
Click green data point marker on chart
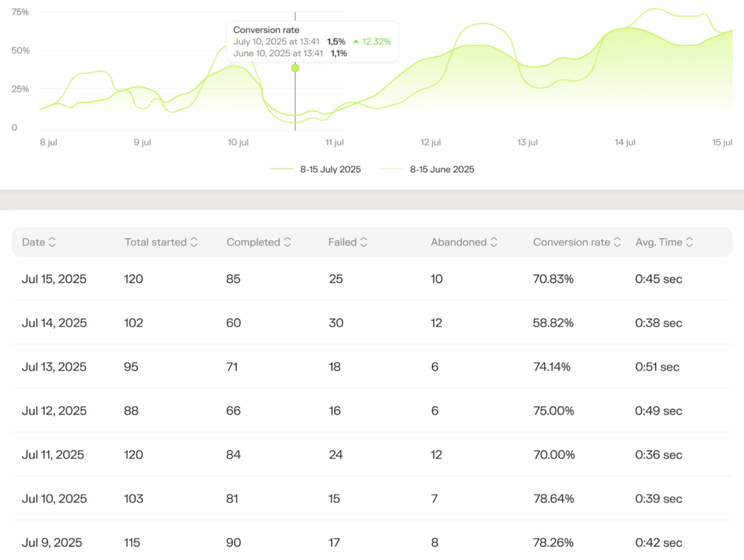tap(295, 68)
